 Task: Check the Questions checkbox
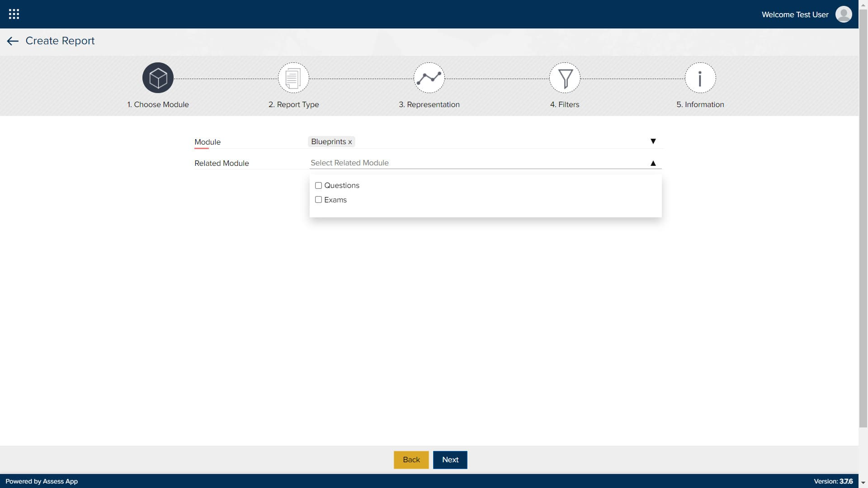pyautogui.click(x=318, y=185)
